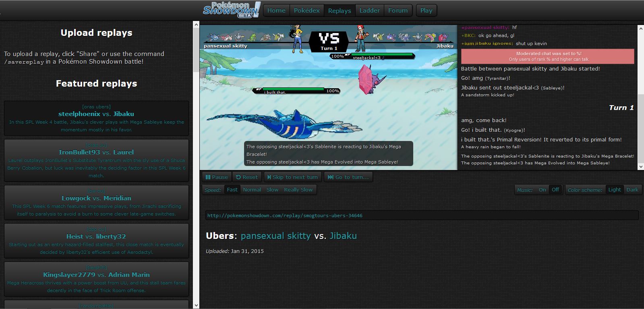Click the replay URL field
Screen dimensions: 644x309
click(x=422, y=215)
